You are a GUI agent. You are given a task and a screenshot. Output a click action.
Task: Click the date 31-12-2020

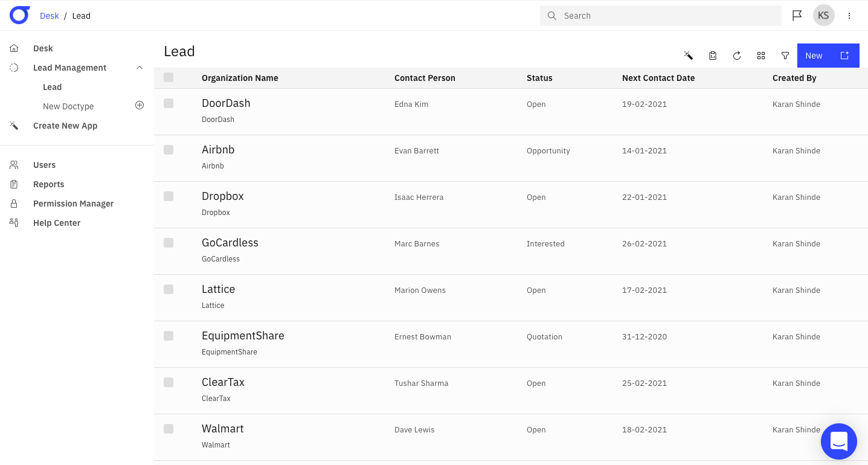click(645, 337)
